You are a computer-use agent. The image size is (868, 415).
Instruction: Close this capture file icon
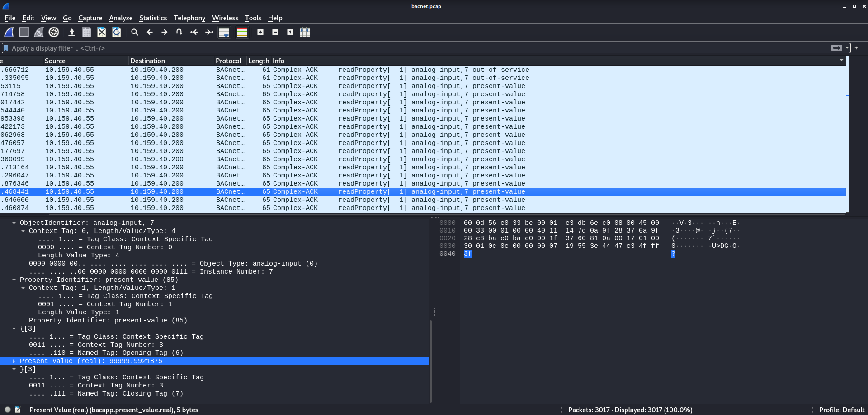coord(102,32)
